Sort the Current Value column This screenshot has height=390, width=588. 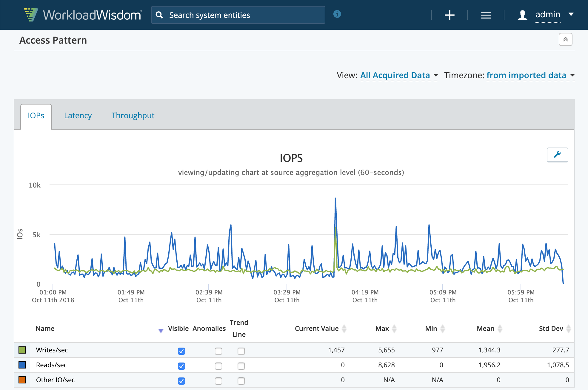tap(344, 328)
